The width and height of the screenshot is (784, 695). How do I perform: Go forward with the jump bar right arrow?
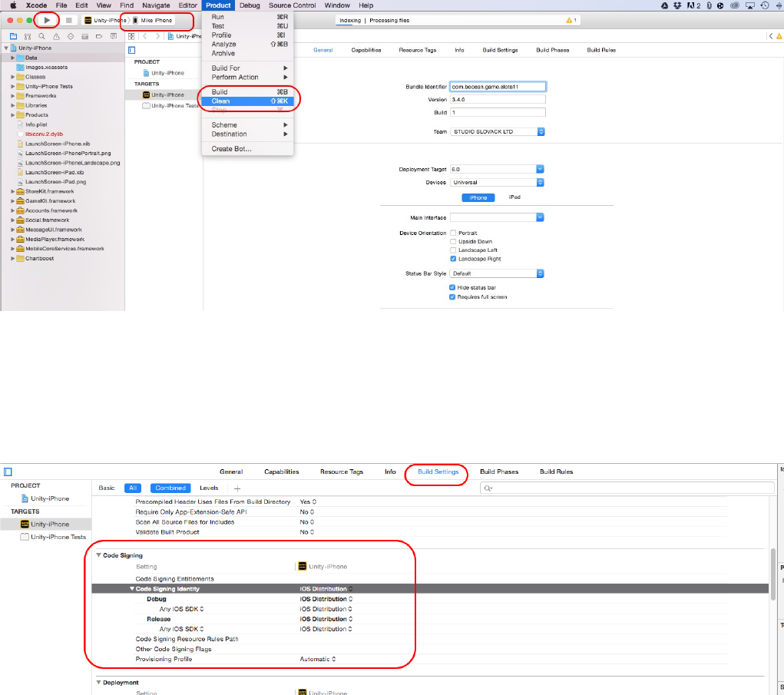(x=157, y=36)
